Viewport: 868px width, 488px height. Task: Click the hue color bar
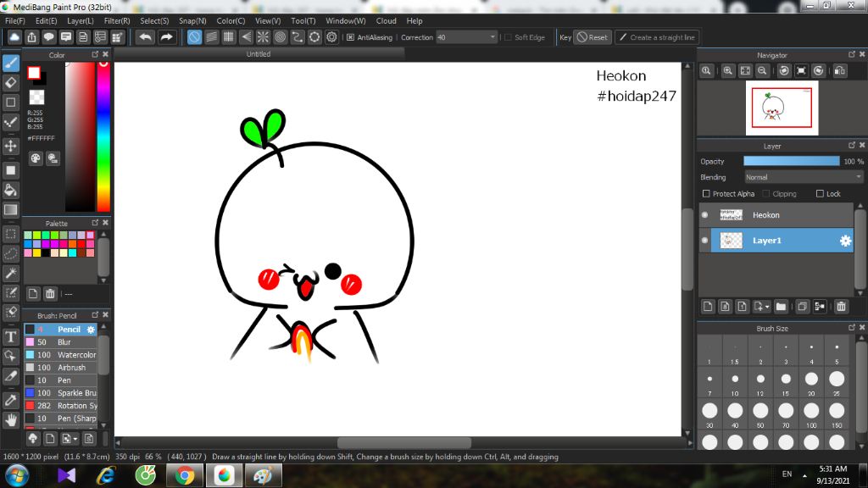point(103,136)
